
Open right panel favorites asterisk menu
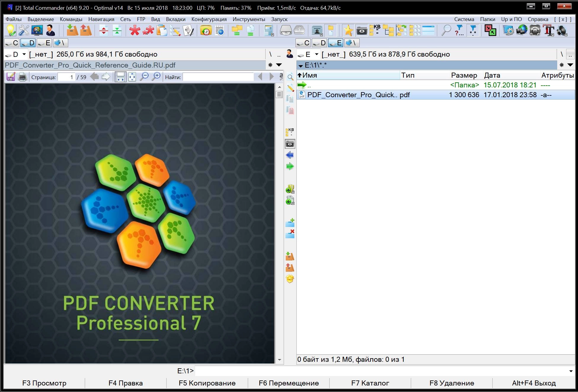(x=562, y=65)
